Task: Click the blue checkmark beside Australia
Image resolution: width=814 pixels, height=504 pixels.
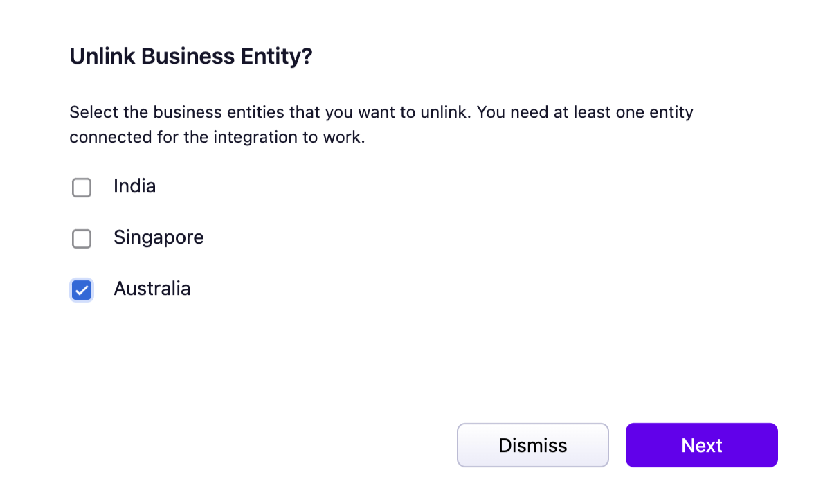Action: [82, 290]
